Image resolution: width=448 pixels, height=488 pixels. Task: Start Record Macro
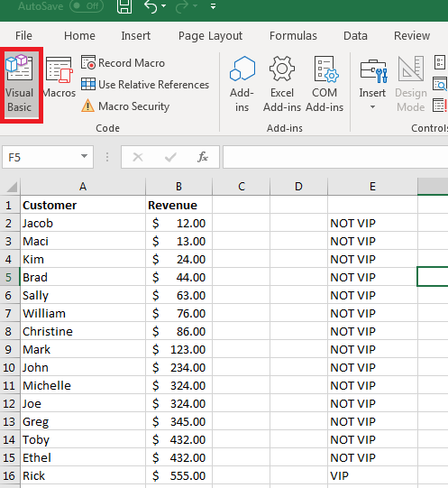pos(123,63)
